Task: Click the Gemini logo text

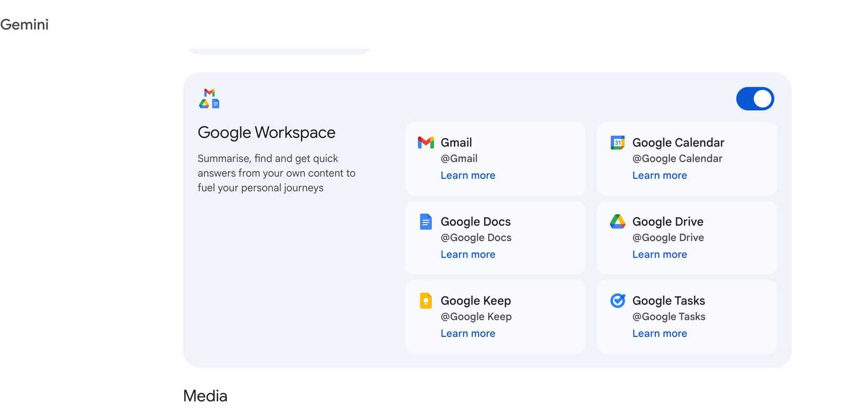Action: click(x=24, y=25)
